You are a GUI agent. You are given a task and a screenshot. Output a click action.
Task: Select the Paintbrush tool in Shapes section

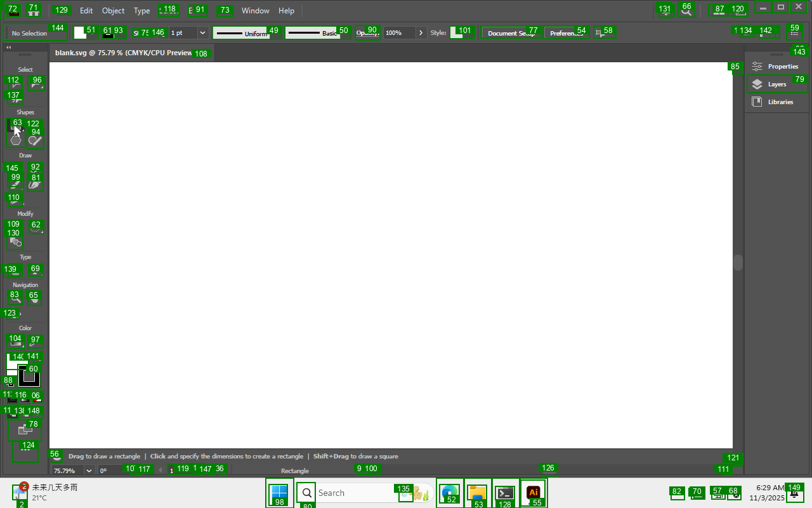(x=35, y=140)
